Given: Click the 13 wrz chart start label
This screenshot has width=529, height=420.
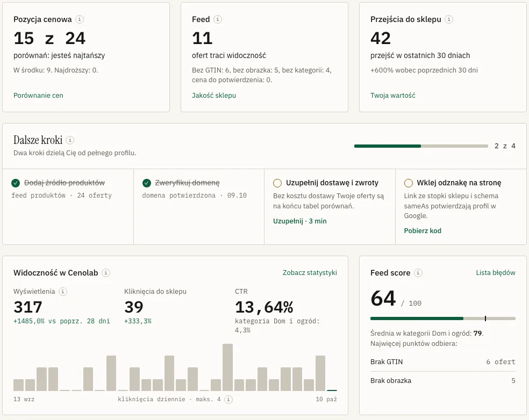Looking at the screenshot, I should [x=24, y=400].
